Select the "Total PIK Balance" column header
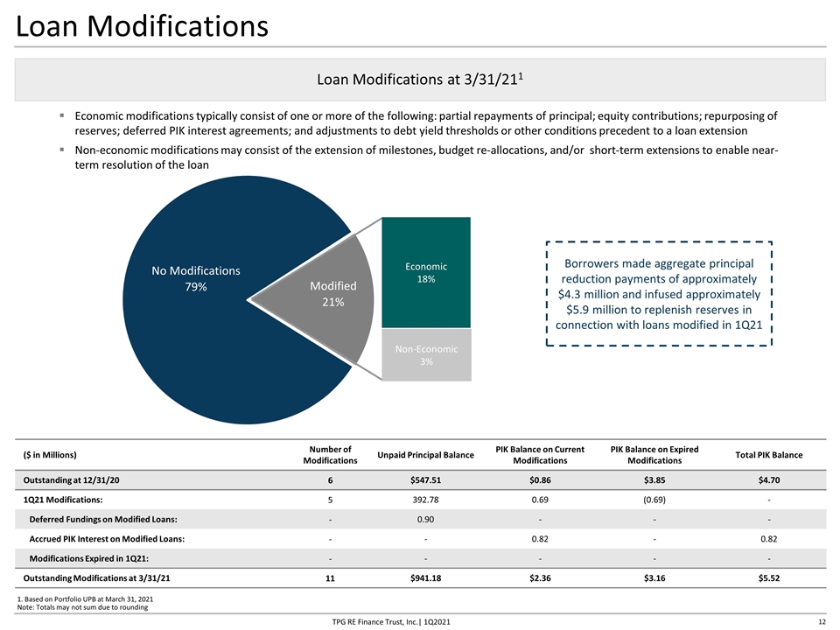The height and width of the screenshot is (630, 840). click(769, 455)
